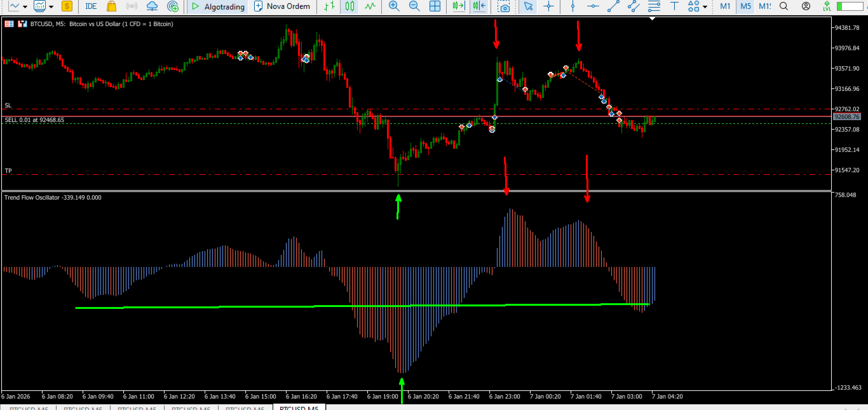Click the SELL 0.01 at 92468.65 label
The height and width of the screenshot is (410, 868).
pos(34,120)
